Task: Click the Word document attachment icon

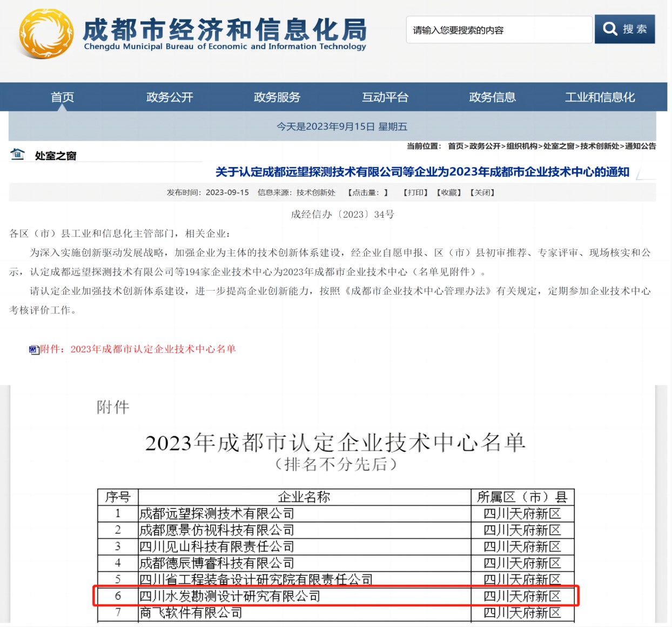Action: [34, 350]
